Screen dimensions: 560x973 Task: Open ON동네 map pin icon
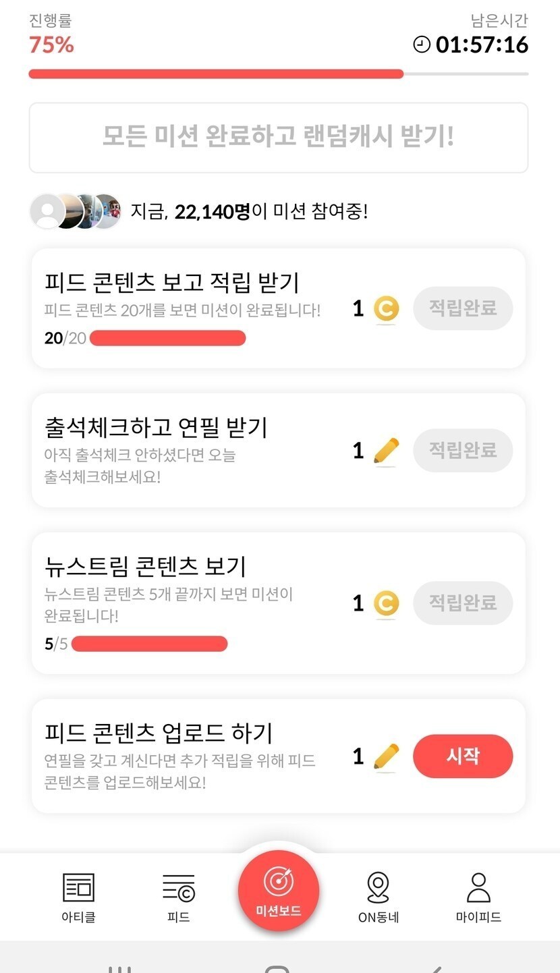tap(378, 887)
